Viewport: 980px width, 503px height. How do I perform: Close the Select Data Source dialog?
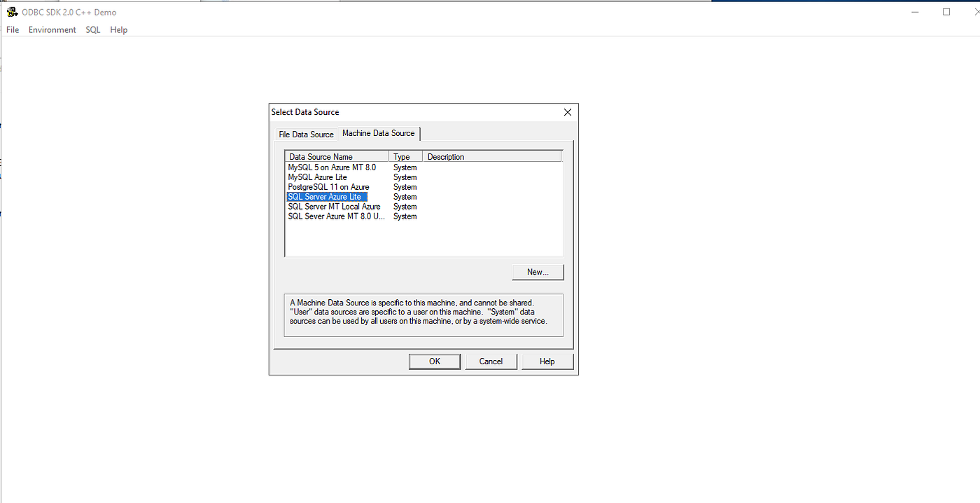click(x=568, y=112)
